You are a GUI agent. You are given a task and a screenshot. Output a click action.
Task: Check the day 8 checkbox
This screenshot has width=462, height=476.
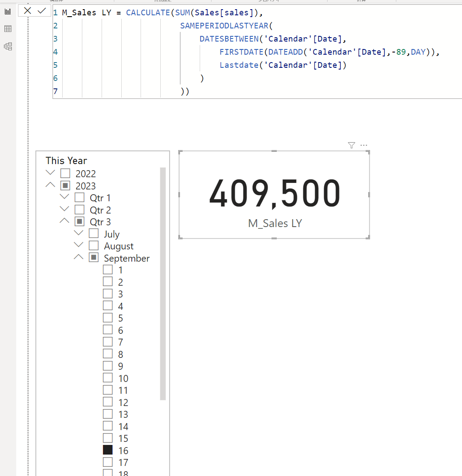tap(108, 354)
